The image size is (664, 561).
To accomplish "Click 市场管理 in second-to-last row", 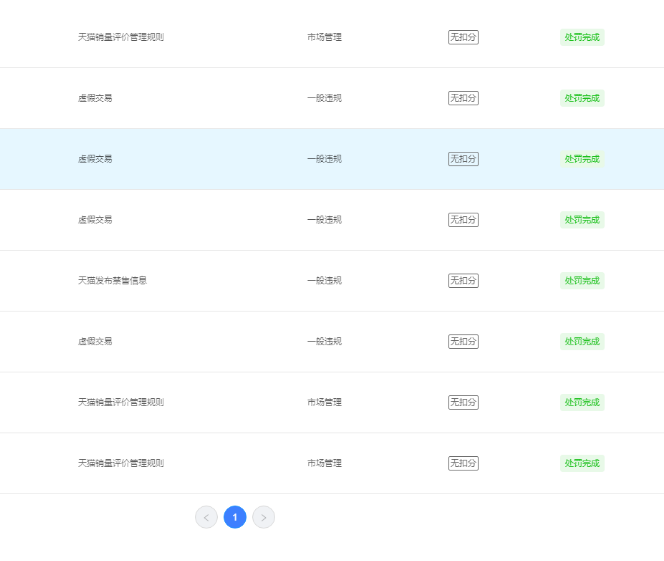I will click(324, 402).
